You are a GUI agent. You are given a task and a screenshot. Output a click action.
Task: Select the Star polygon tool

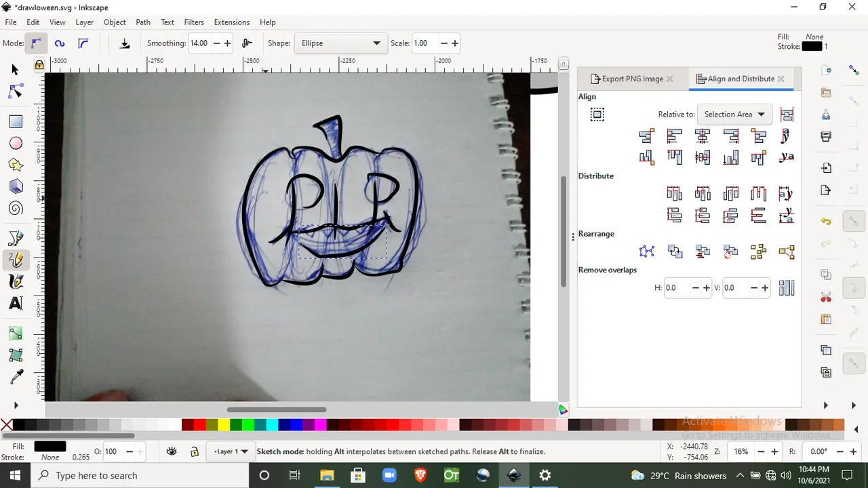(16, 165)
